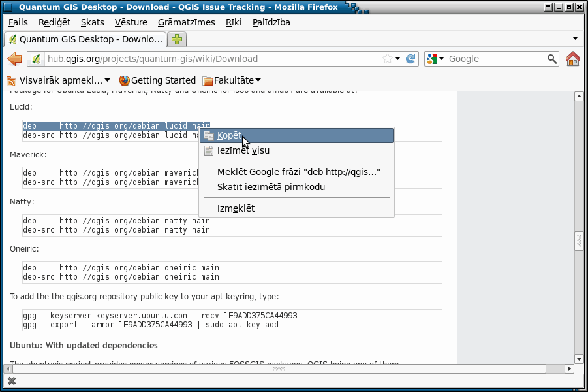
Task: Open the Rediģēt menu
Action: click(x=54, y=22)
